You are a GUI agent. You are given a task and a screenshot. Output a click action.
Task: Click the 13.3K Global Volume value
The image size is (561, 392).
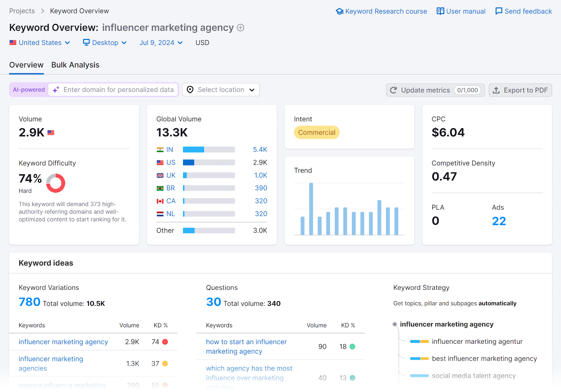(172, 132)
